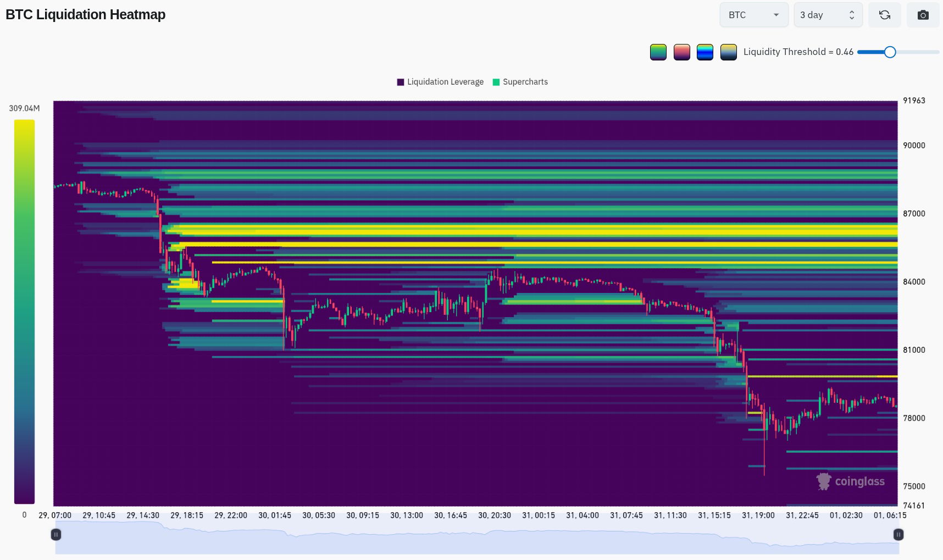Viewport: 943px width, 560px height.
Task: Open the 3 day timeframe selector
Action: click(828, 15)
